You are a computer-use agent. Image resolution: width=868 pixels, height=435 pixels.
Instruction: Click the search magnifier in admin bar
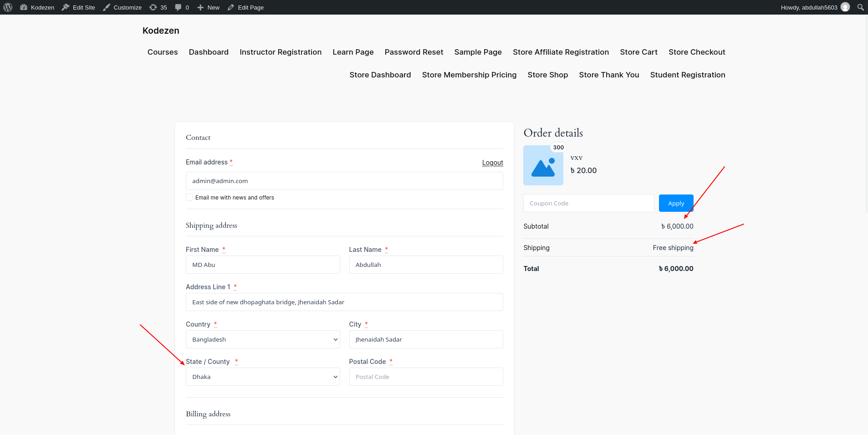click(x=860, y=7)
